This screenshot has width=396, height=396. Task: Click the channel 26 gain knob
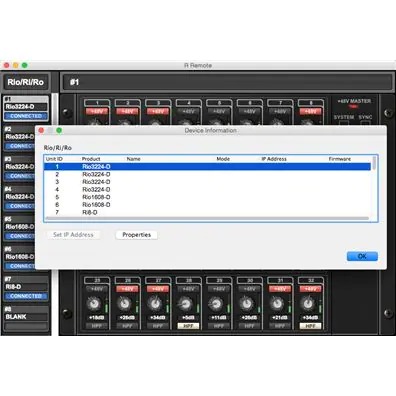125,304
